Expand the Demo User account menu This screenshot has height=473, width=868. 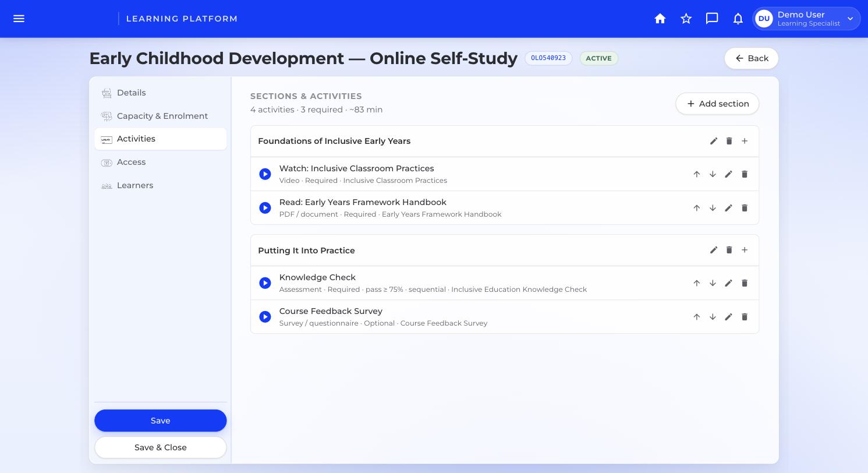(806, 19)
